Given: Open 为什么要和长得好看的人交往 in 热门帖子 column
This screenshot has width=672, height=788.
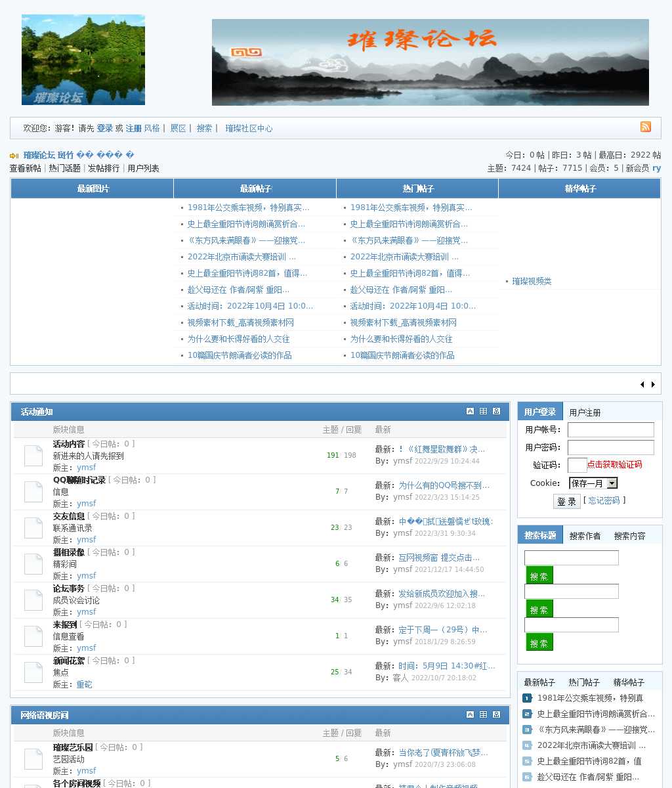Looking at the screenshot, I should coord(401,339).
